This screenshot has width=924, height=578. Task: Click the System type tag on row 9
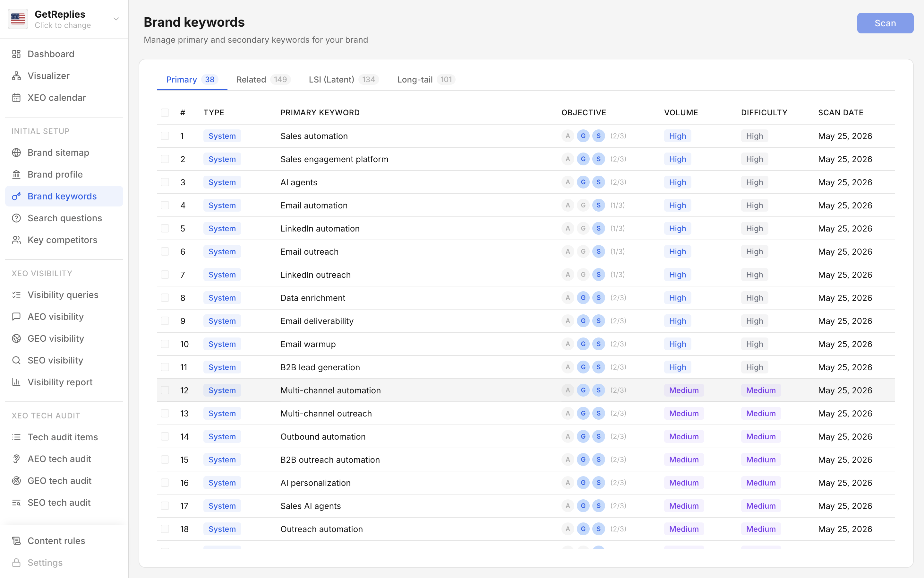[x=222, y=321]
